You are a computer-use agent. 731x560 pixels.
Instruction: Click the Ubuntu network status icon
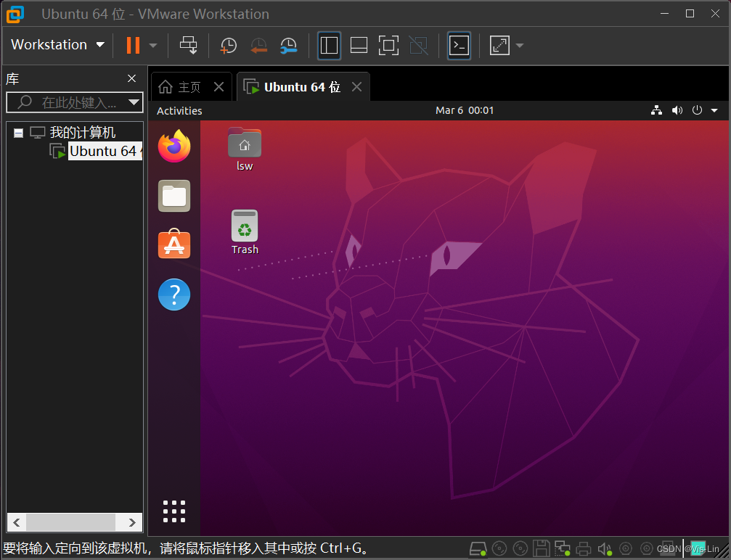(x=656, y=110)
